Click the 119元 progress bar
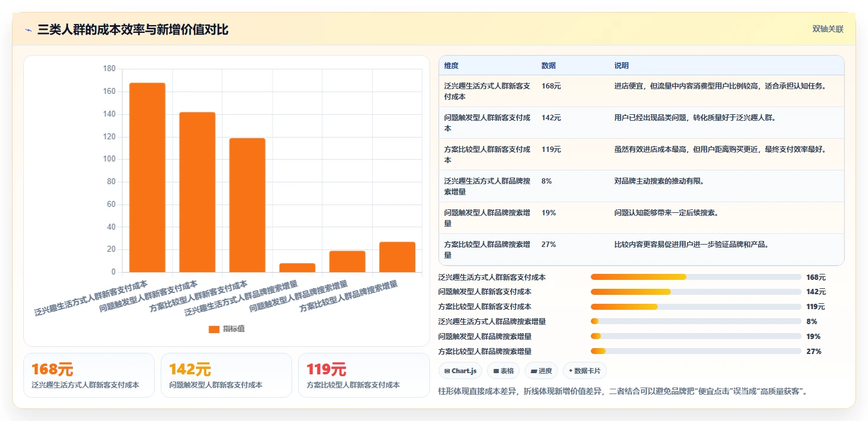Screen dimensions: 868x421 696,307
